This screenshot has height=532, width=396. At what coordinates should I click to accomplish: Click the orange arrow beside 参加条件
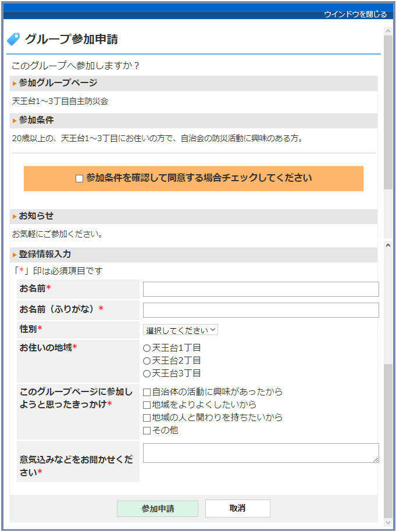pyautogui.click(x=15, y=121)
